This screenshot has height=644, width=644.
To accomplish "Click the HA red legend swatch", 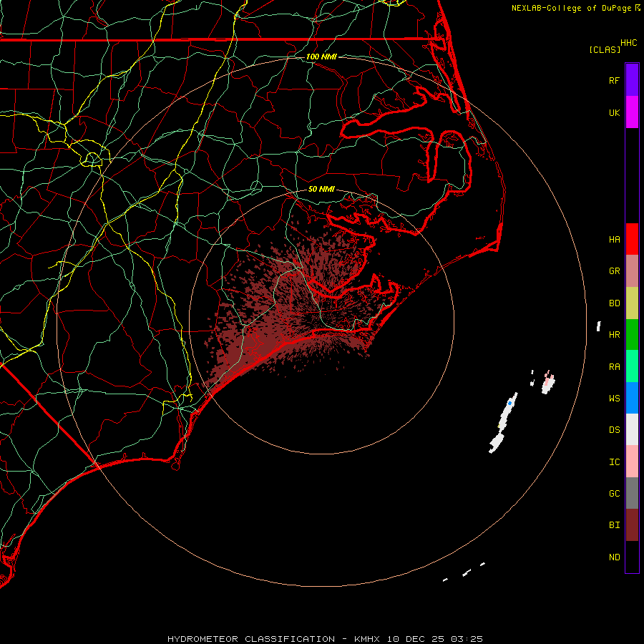I will [632, 239].
